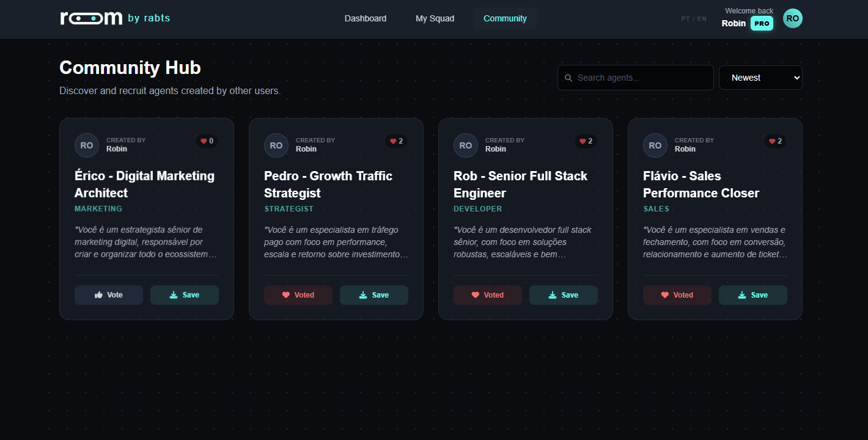The width and height of the screenshot is (868, 440).
Task: Click the RO avatar on Pedro's card
Action: 276,145
